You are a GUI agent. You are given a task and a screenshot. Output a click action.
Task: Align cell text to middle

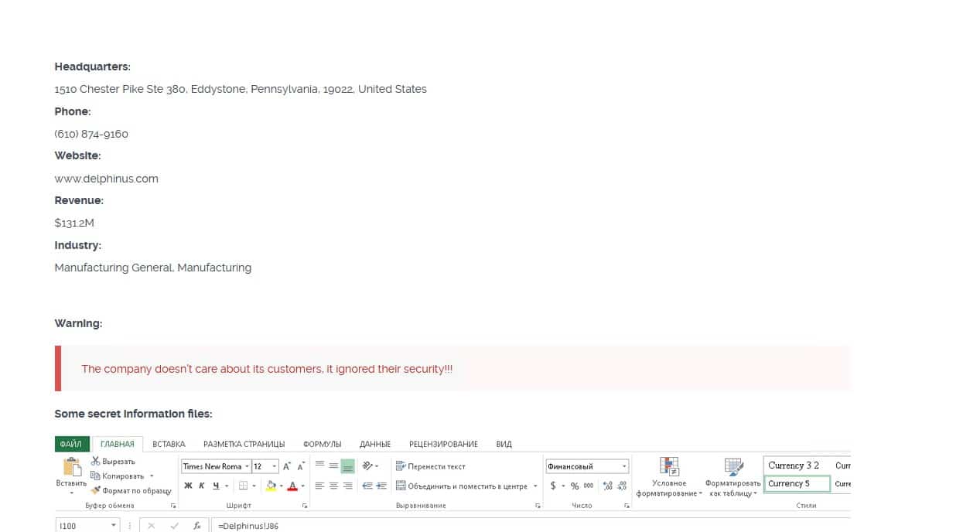pos(333,465)
